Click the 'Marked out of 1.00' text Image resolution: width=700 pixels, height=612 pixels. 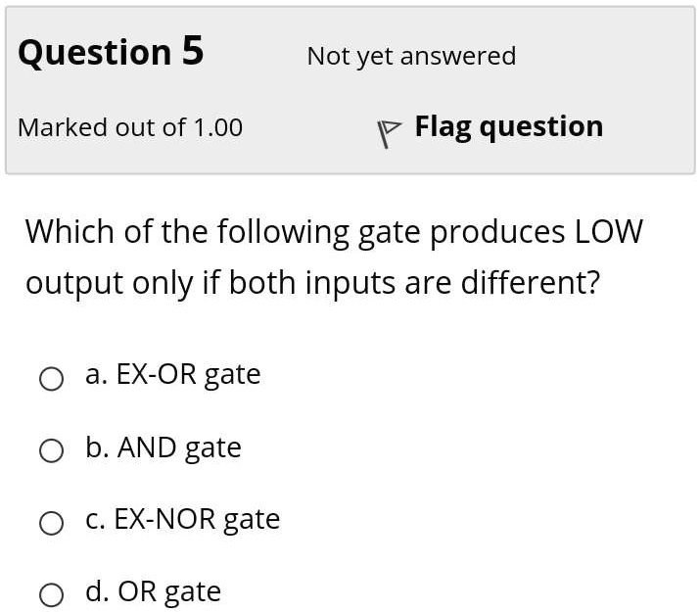click(x=130, y=127)
